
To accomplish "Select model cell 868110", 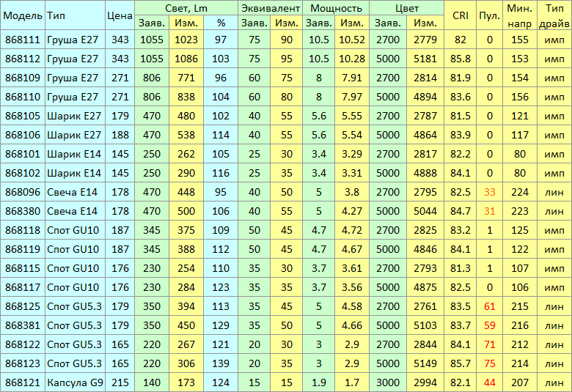I will tap(23, 97).
